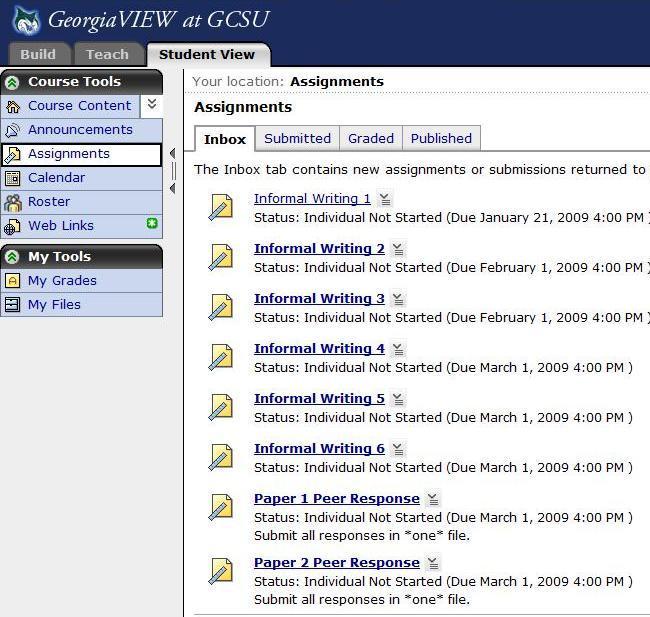650x617 pixels.
Task: Open the Informal Writing 3 assignment link
Action: pos(319,299)
